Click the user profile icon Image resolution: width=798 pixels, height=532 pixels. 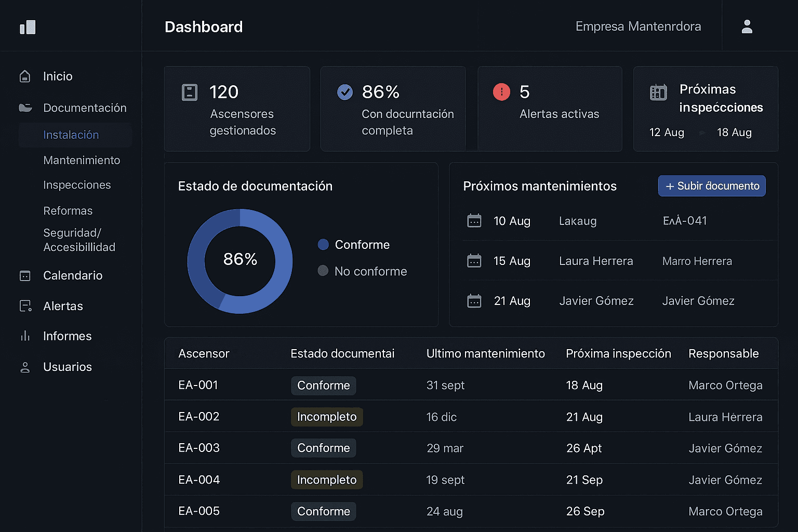[x=747, y=26]
